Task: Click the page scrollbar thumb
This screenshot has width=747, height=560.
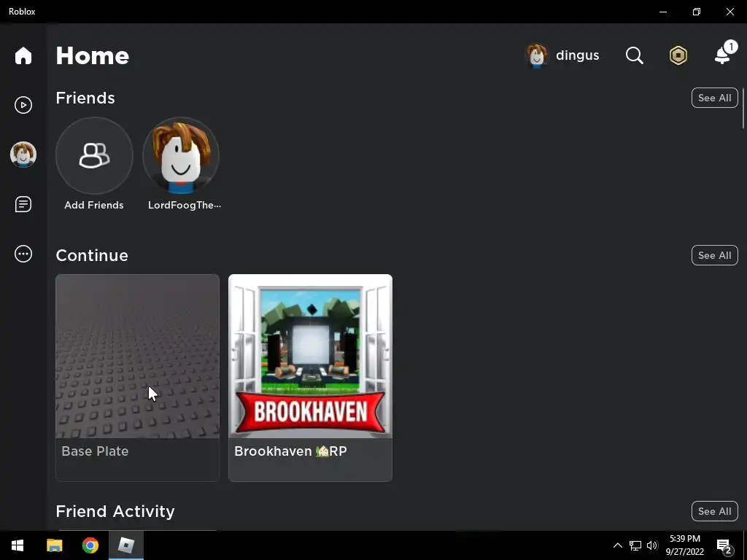Action: (x=743, y=108)
